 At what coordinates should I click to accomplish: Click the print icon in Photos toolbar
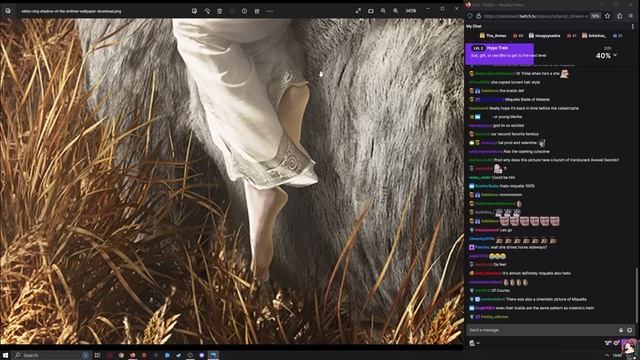tap(257, 11)
